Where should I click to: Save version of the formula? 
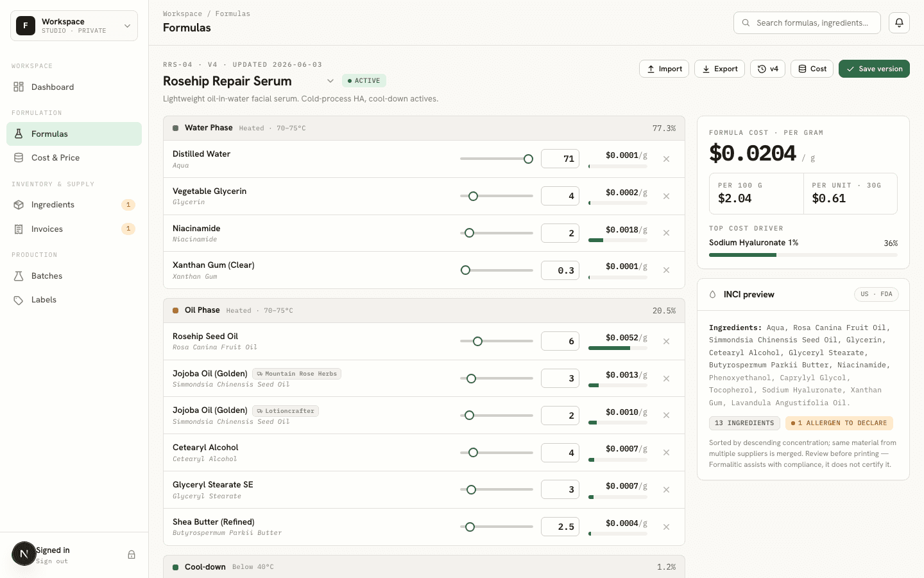click(x=874, y=69)
